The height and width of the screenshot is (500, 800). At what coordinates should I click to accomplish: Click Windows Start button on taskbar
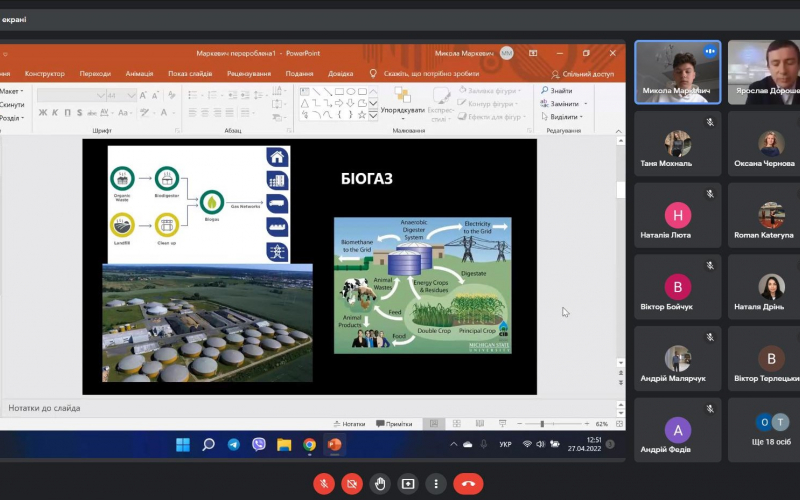coord(183,445)
